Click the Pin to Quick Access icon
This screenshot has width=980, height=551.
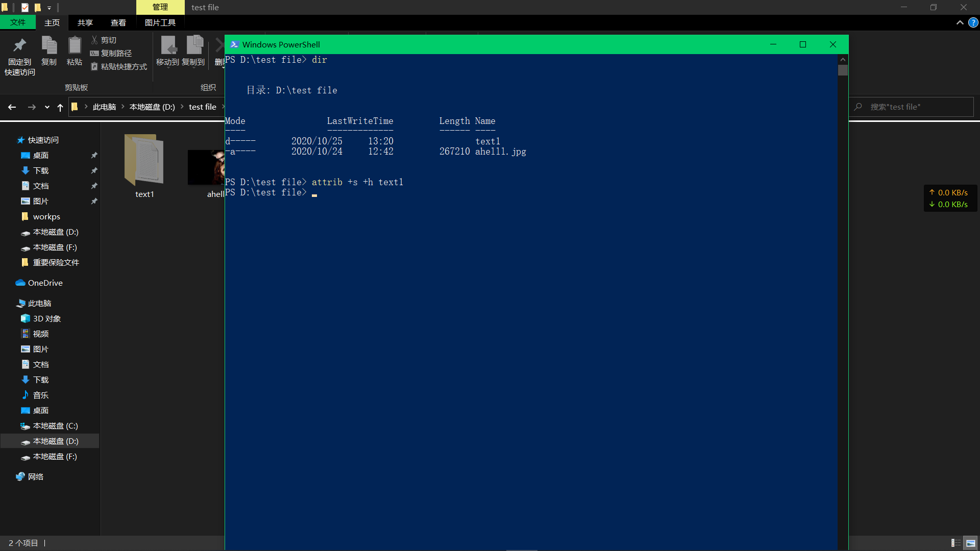19,46
